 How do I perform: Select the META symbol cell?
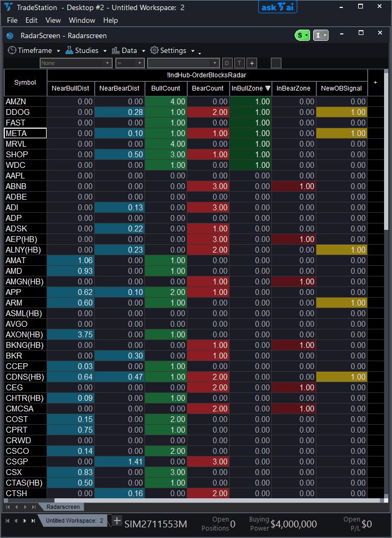tap(24, 133)
